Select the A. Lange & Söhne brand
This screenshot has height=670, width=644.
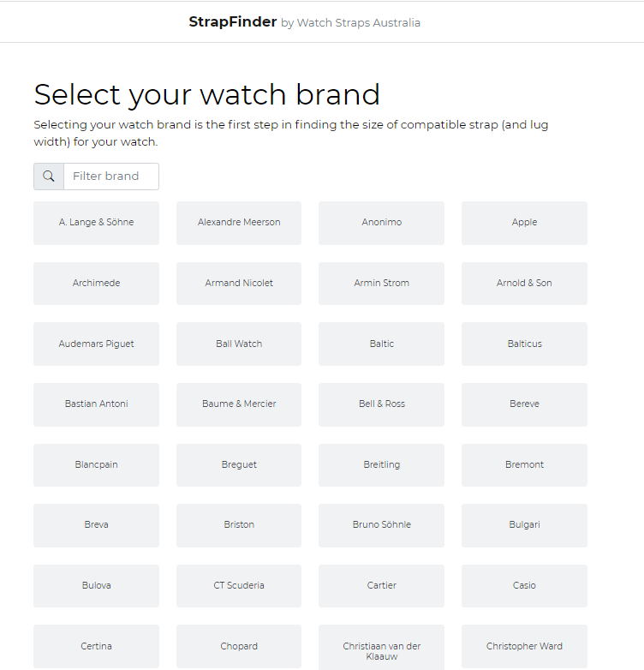[96, 223]
